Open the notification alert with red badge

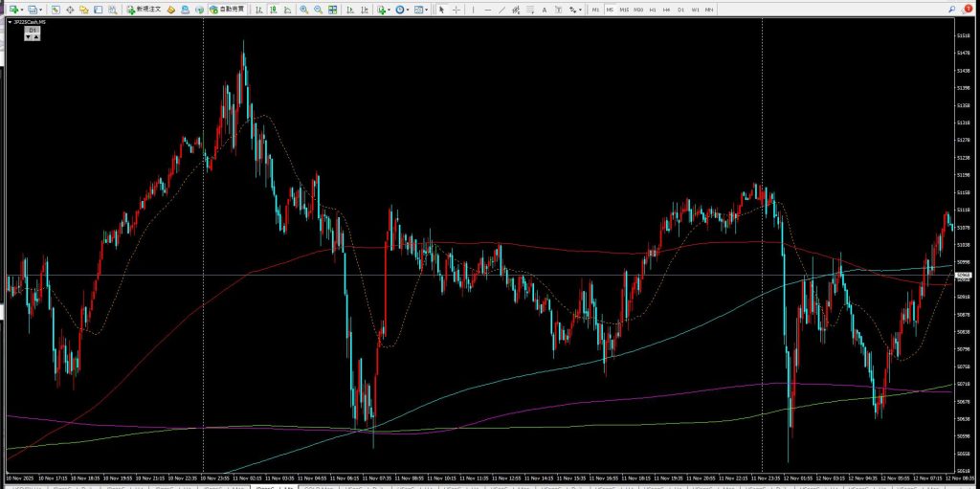968,9
